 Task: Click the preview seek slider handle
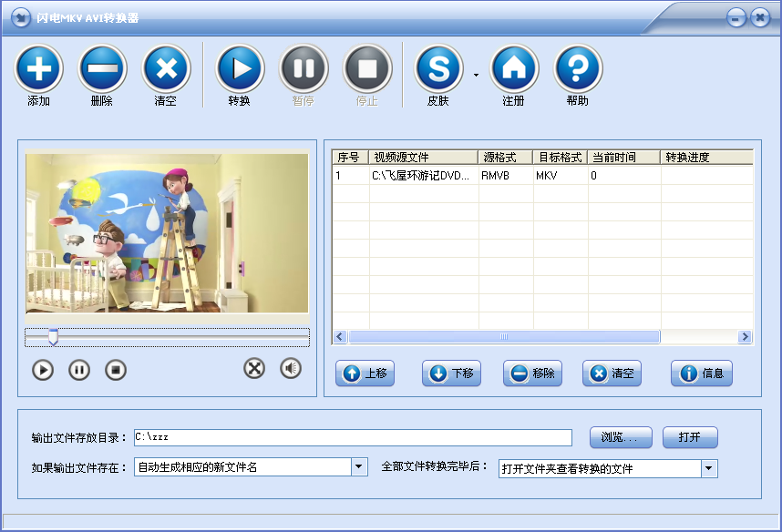pyautogui.click(x=53, y=337)
